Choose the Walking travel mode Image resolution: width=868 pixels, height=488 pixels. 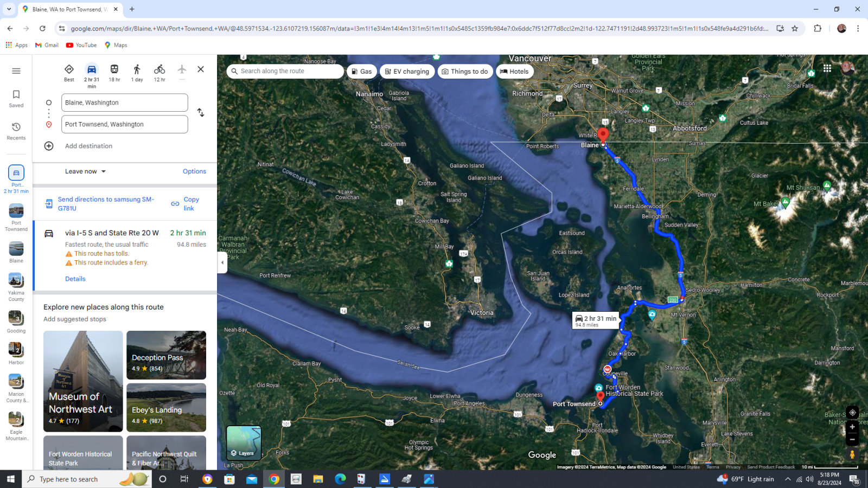(x=137, y=70)
